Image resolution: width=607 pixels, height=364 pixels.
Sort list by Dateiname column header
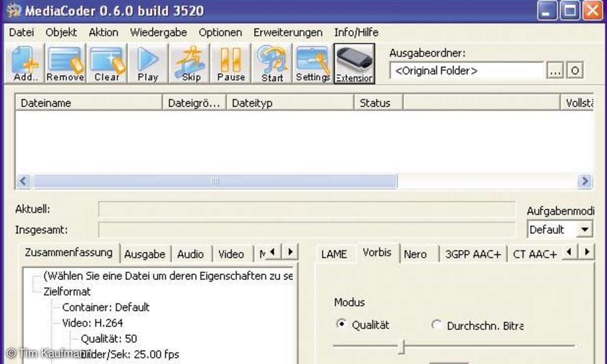coord(89,103)
